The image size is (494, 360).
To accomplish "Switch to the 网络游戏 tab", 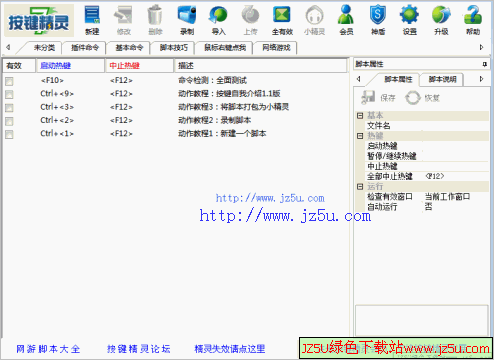I will click(276, 48).
